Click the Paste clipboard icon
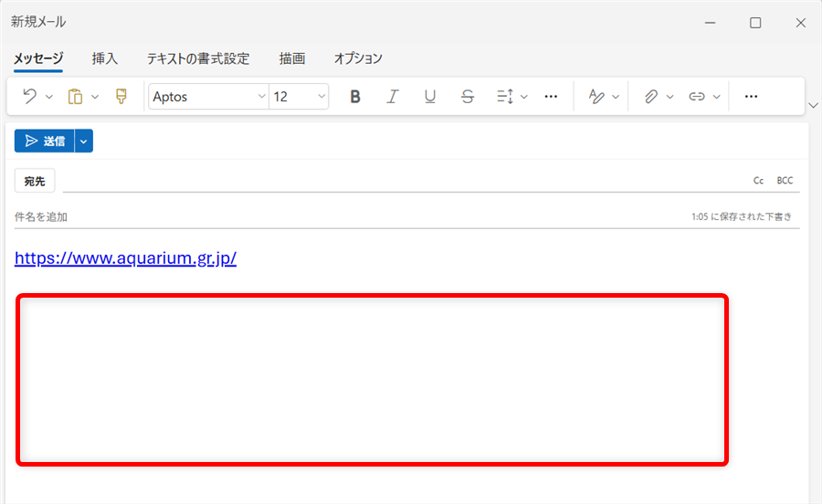 coord(76,96)
